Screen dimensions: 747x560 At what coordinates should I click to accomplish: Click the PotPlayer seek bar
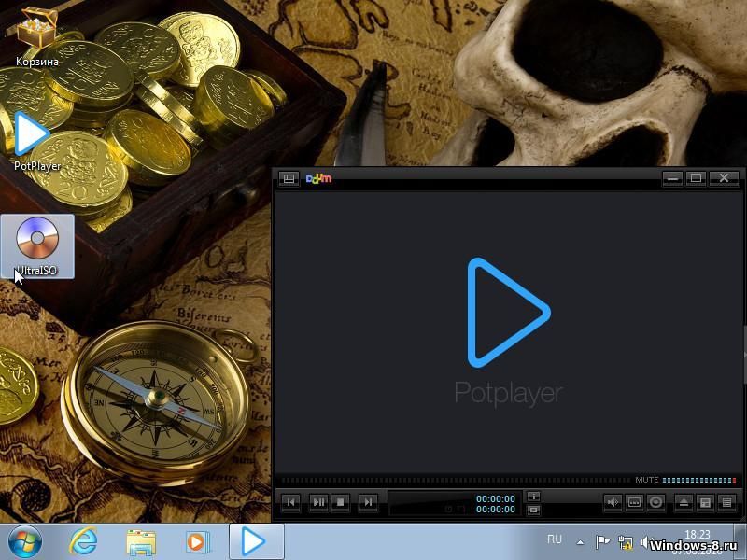click(x=454, y=481)
